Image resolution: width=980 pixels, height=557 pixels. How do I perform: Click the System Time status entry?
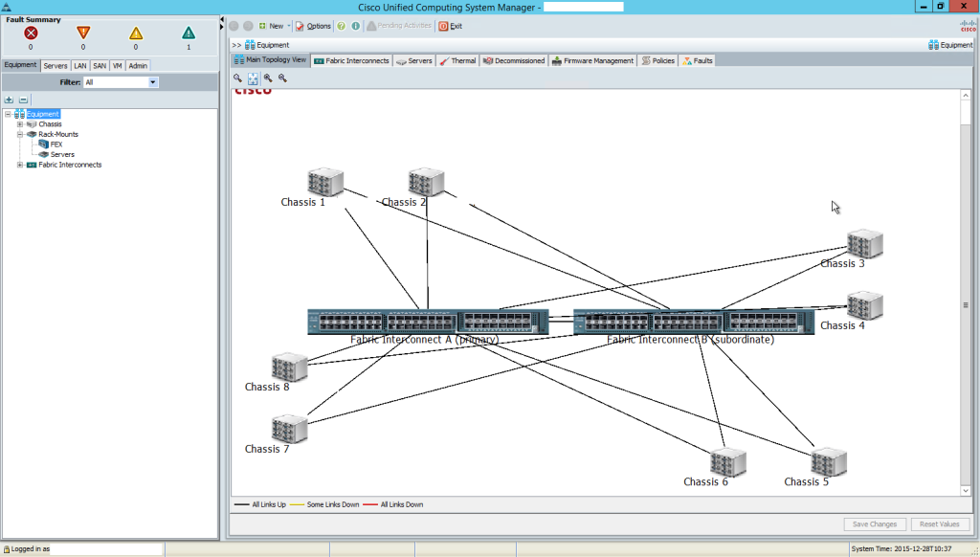[901, 549]
